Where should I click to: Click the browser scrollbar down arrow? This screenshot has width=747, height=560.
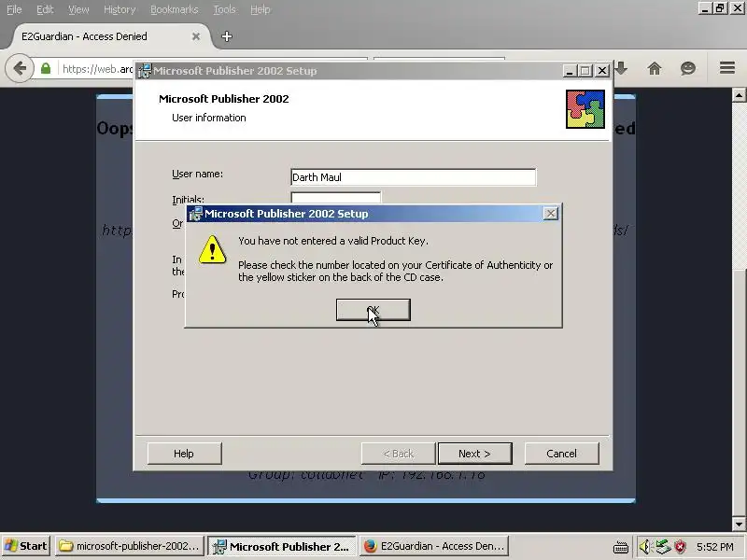click(739, 525)
